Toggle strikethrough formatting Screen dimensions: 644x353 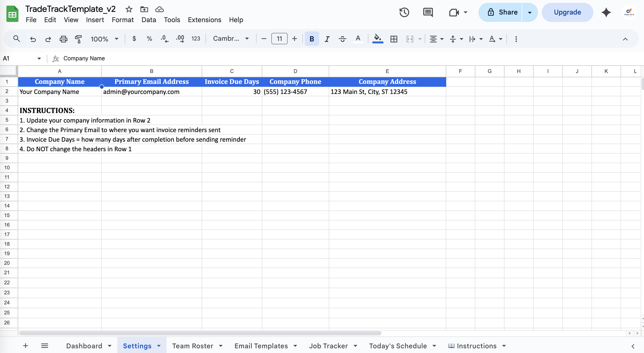342,39
